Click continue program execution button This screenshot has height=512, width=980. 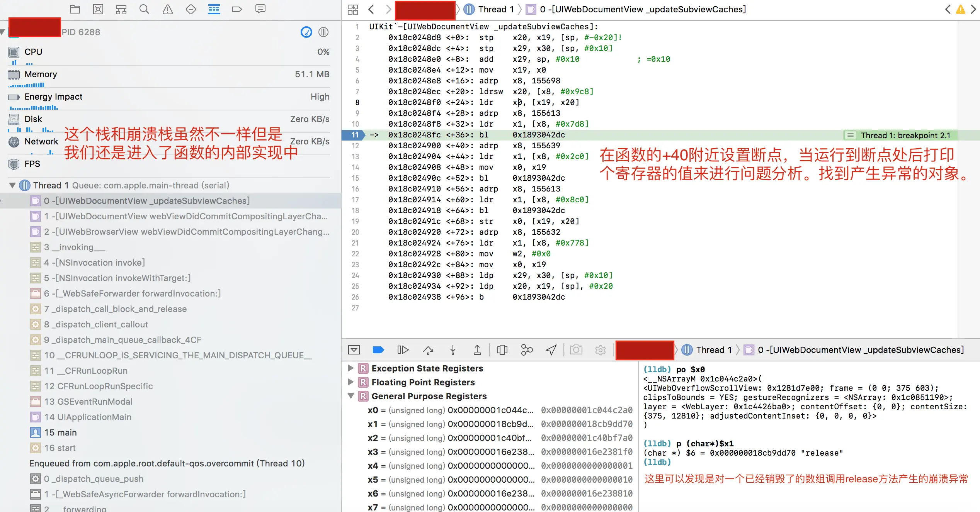click(x=403, y=350)
